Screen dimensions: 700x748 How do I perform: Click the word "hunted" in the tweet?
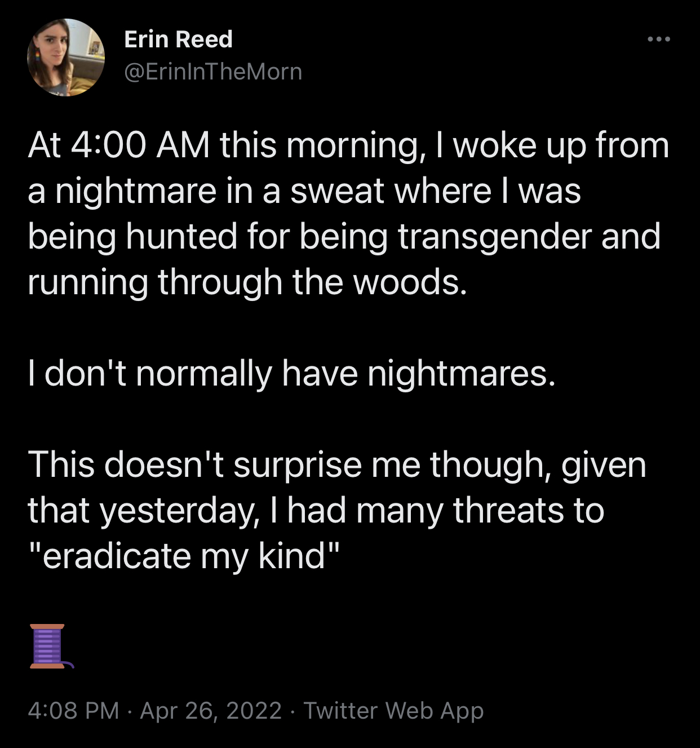(x=181, y=236)
